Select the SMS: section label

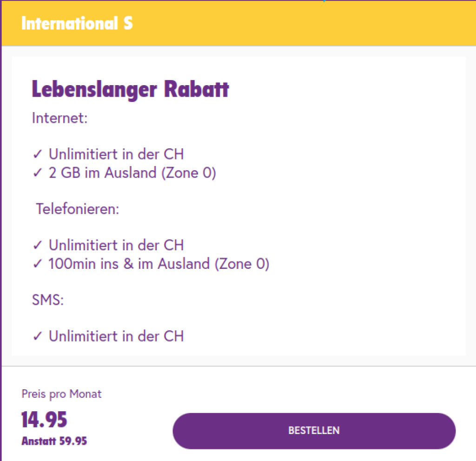tap(47, 300)
